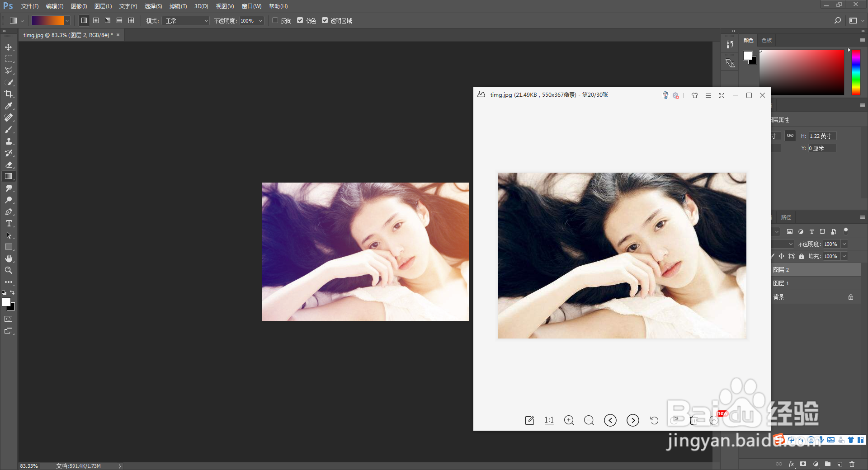Viewport: 868px width, 470px height.
Task: Click the 1:1 actual size button in viewer
Action: [549, 420]
